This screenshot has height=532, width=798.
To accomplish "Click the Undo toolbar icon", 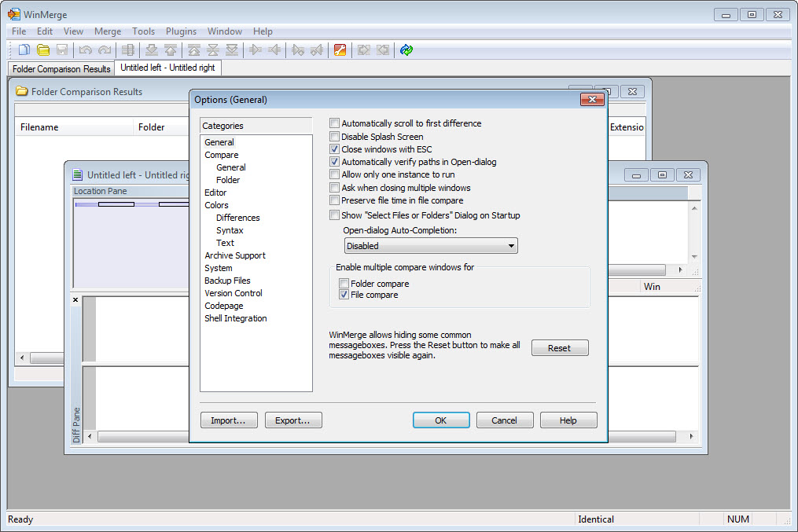I will pos(86,50).
